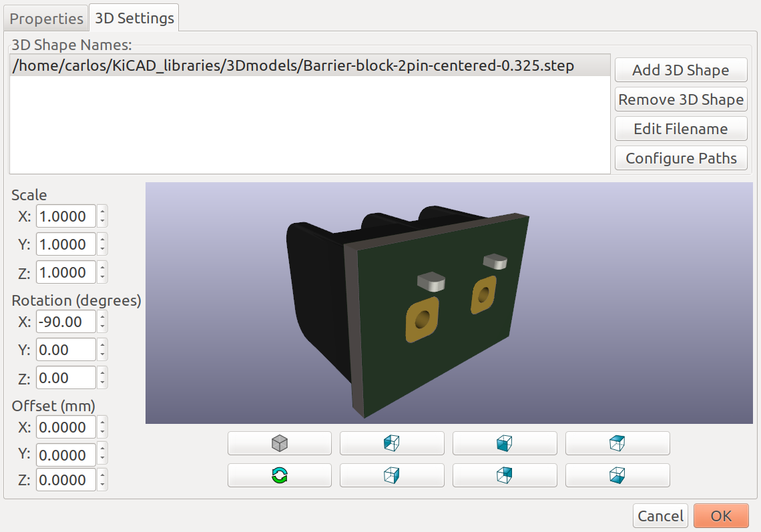Click the Offset Y input field

click(x=66, y=455)
